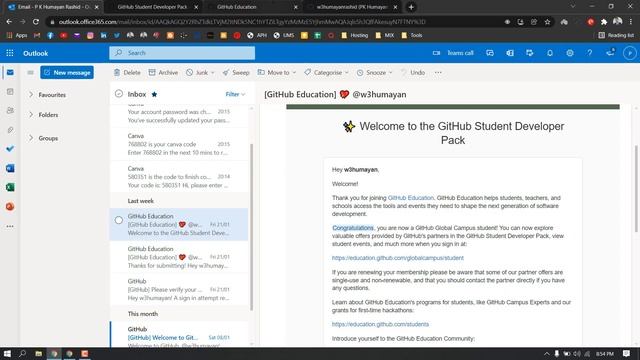Click the message list scrollbar
The image size is (640, 360).
tap(251, 227)
